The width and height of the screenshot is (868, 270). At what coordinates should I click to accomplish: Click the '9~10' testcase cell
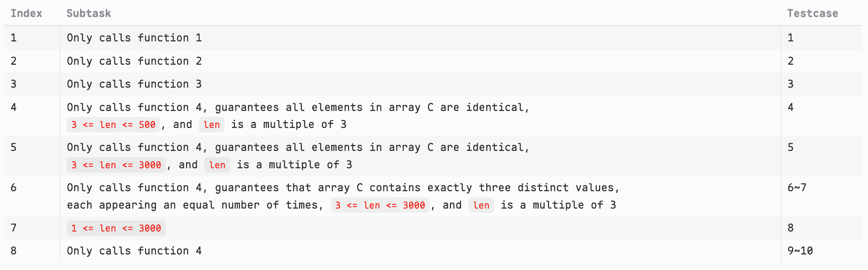[800, 251]
